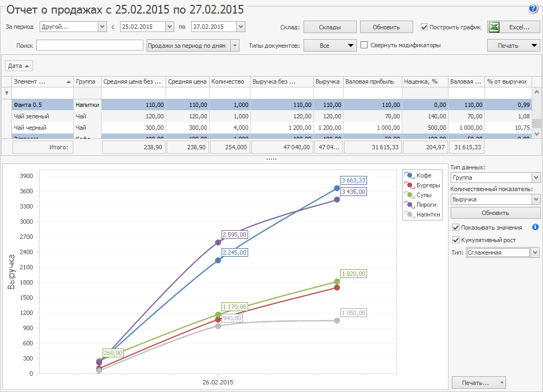Toggle the Построить график checkbox

point(425,27)
